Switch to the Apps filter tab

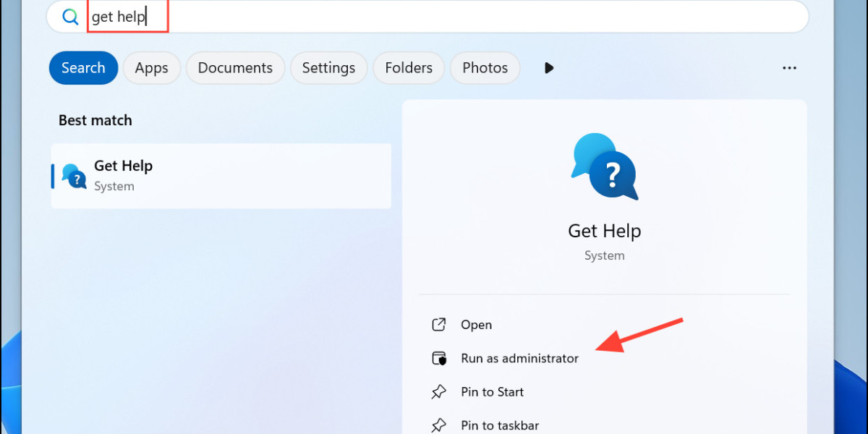(151, 68)
